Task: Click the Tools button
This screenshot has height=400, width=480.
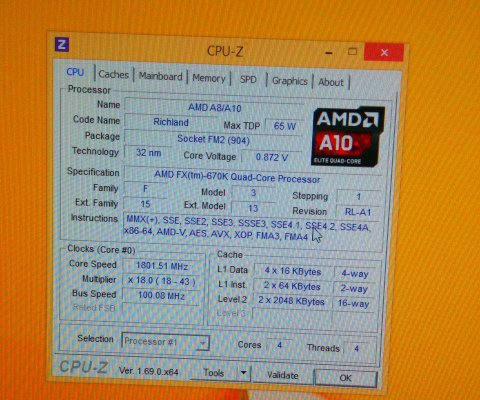Action: click(x=213, y=372)
